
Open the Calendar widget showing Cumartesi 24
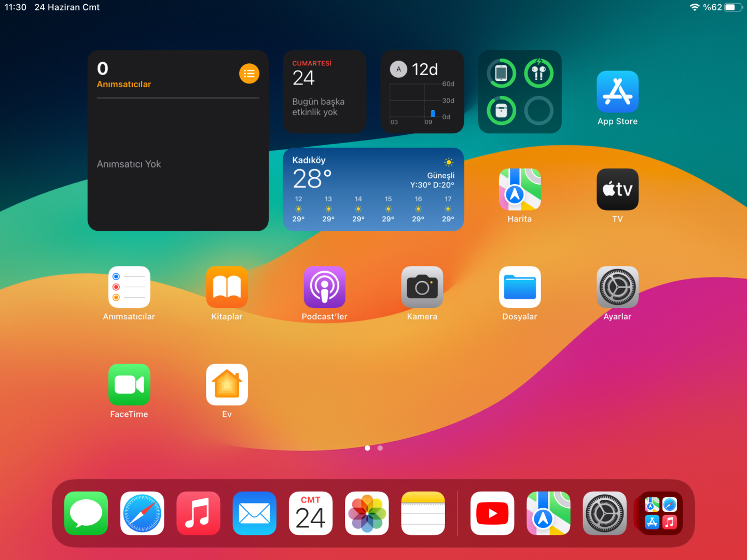pos(325,92)
